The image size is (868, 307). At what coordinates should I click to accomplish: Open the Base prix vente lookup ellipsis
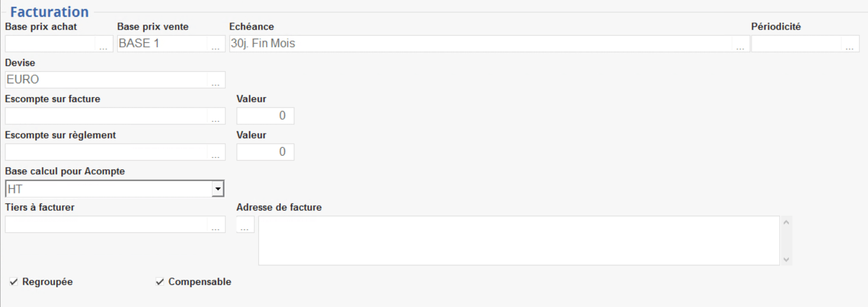point(215,45)
